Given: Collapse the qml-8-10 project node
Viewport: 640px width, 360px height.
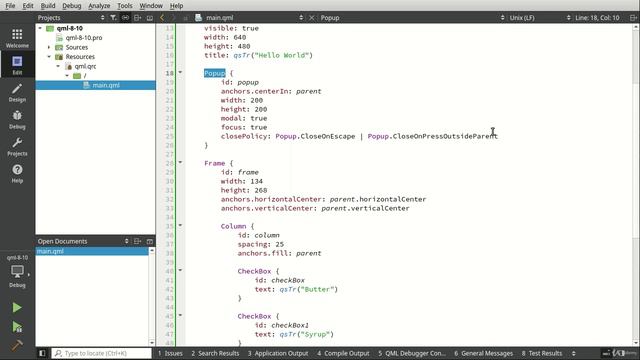Looking at the screenshot, I should pyautogui.click(x=40, y=28).
